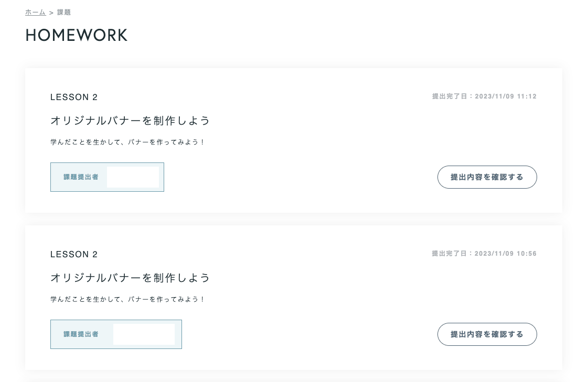Click the blank submitter name box in 11:12 card

133,177
